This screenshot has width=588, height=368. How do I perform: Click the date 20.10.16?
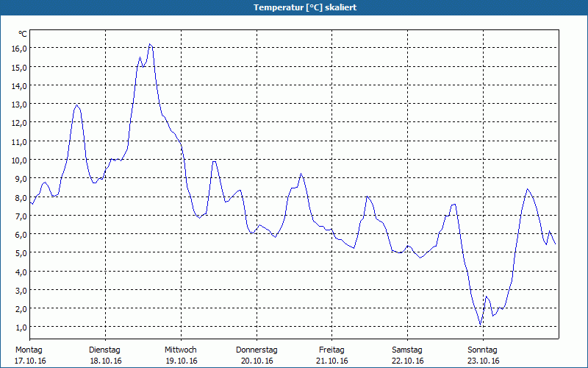(257, 361)
